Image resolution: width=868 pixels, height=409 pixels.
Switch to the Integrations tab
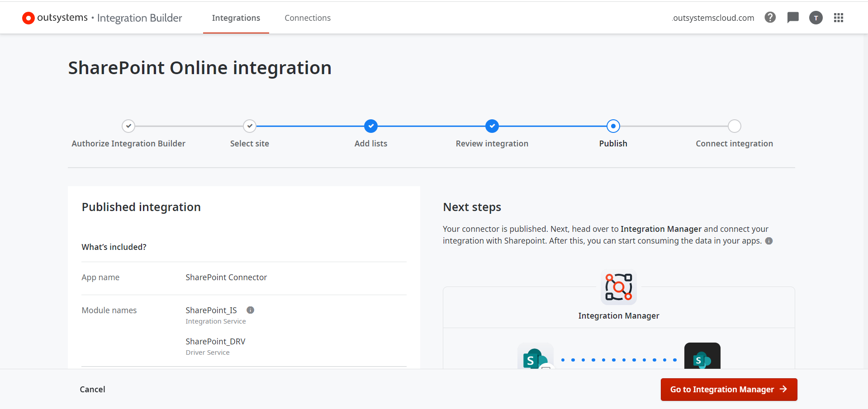pyautogui.click(x=236, y=18)
